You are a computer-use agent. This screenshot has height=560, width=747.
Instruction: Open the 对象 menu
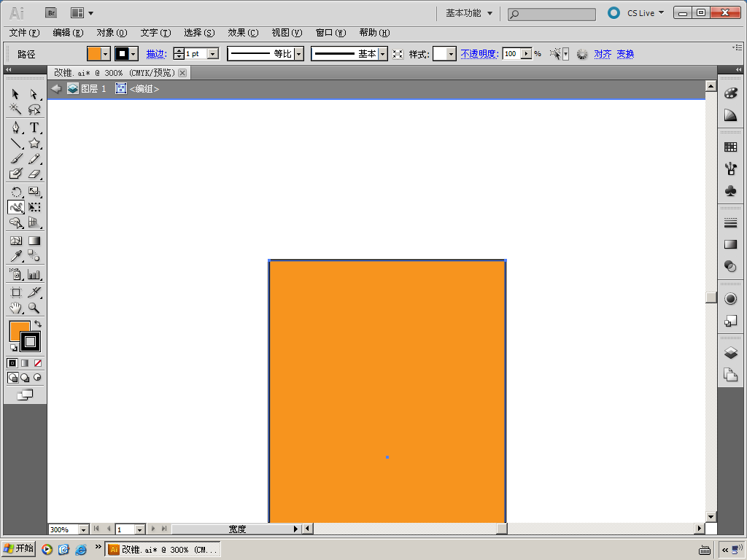tap(112, 33)
